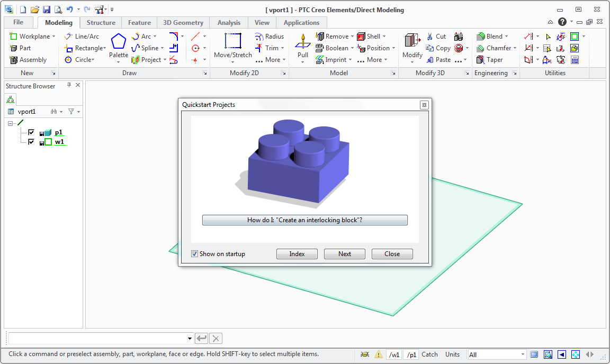
Task: Select the Line/Arc drawing tool
Action: click(82, 36)
